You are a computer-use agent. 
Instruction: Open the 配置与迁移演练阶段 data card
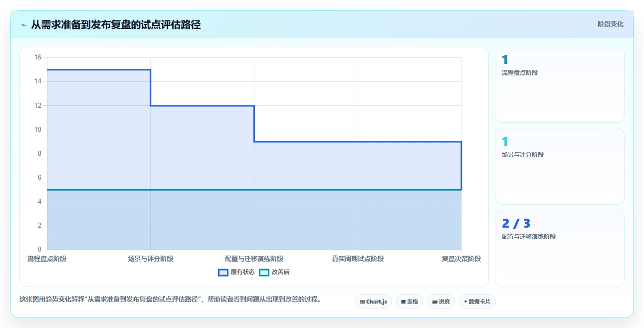point(559,248)
